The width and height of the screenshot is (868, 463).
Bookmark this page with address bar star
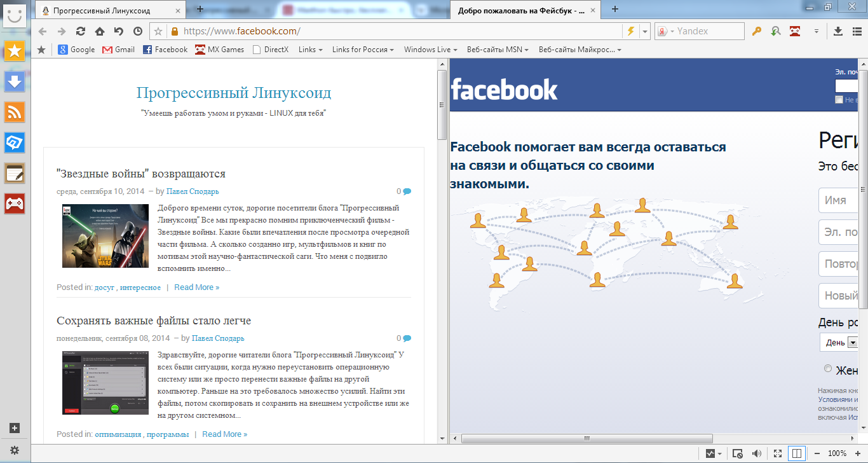158,31
